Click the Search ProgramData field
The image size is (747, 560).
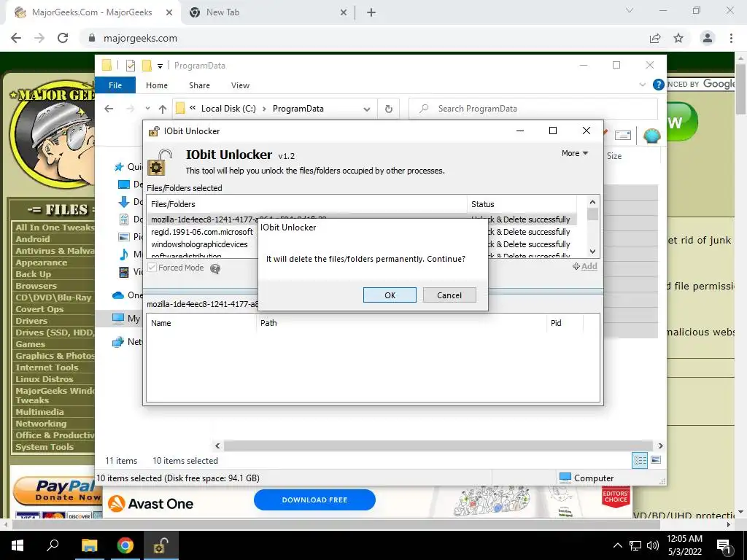(533, 109)
